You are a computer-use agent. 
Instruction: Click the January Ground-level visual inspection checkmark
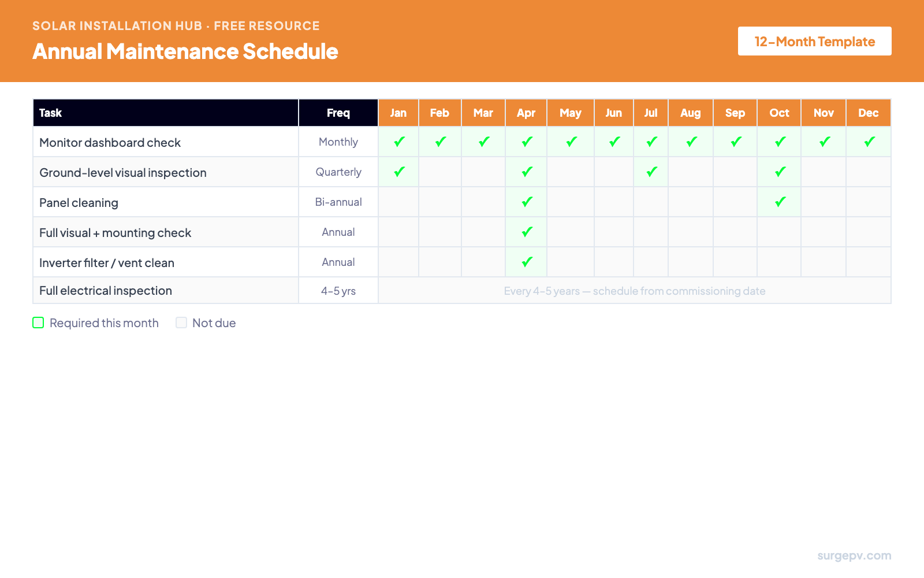click(x=398, y=171)
